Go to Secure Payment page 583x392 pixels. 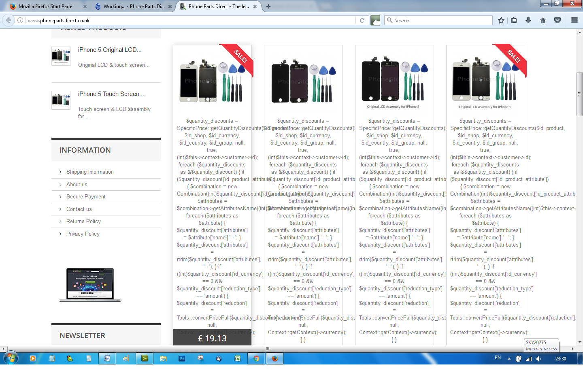[86, 196]
